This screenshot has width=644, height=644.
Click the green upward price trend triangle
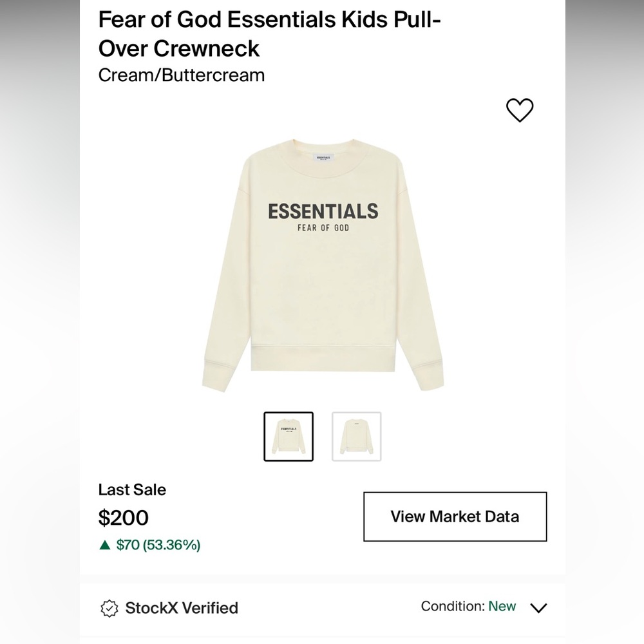(104, 544)
